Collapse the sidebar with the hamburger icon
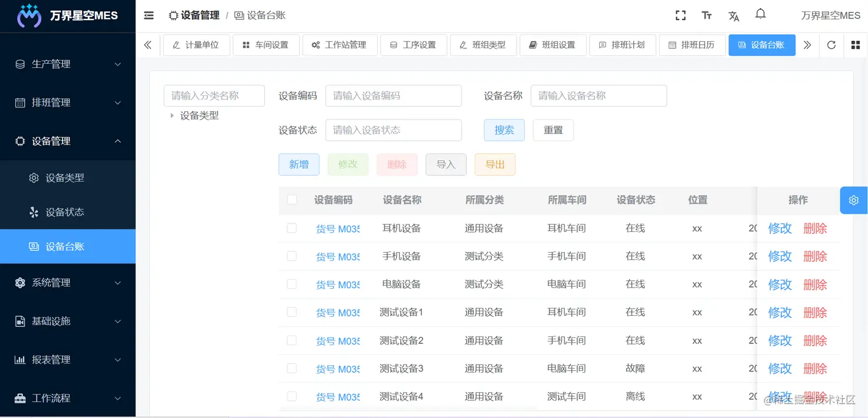The height and width of the screenshot is (418, 868). (x=149, y=16)
